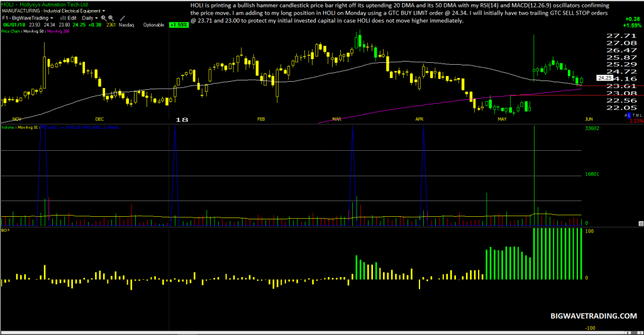Click the high value 24.34

[x=49, y=25]
